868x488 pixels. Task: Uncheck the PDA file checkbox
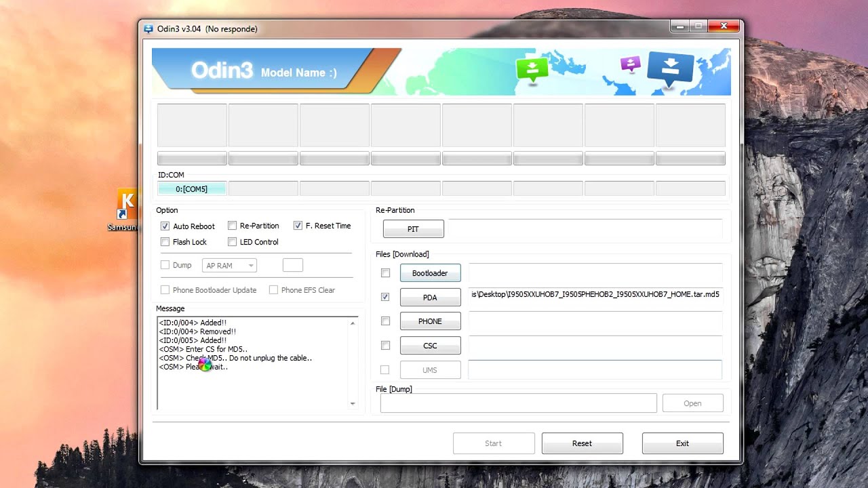[385, 297]
